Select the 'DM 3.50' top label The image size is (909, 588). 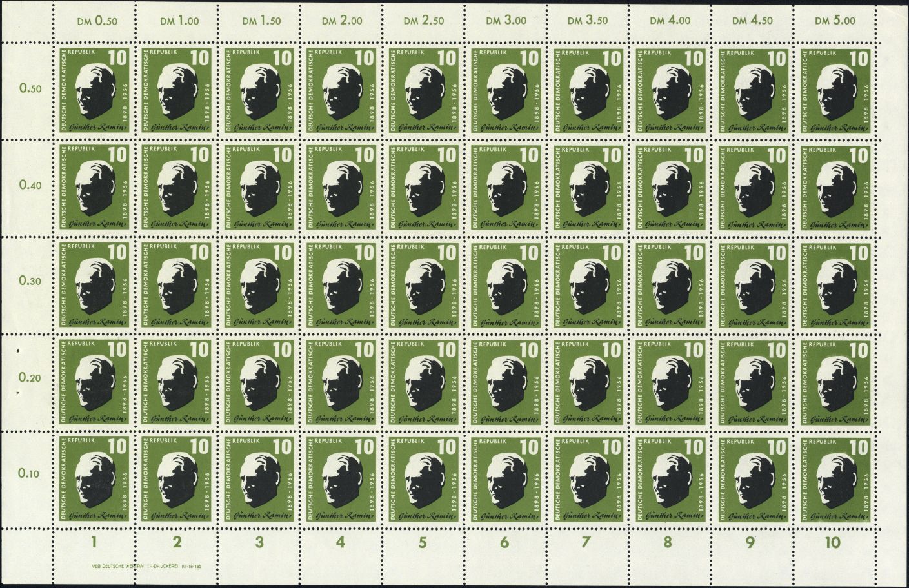point(588,21)
